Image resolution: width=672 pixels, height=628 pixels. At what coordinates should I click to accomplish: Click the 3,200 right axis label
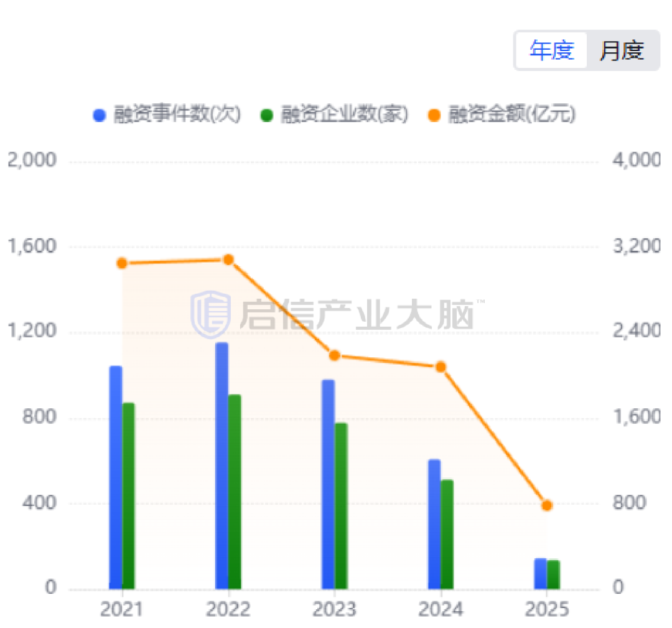[637, 246]
